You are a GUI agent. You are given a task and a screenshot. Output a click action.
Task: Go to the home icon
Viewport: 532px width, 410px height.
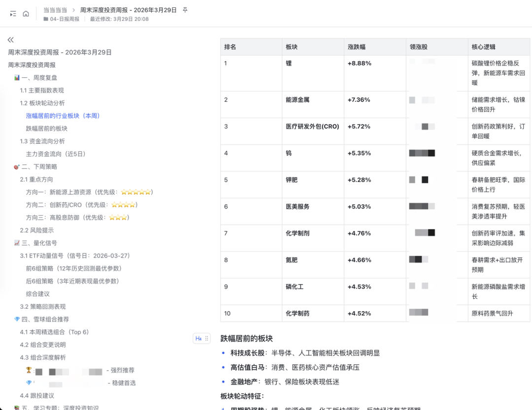[x=26, y=14]
